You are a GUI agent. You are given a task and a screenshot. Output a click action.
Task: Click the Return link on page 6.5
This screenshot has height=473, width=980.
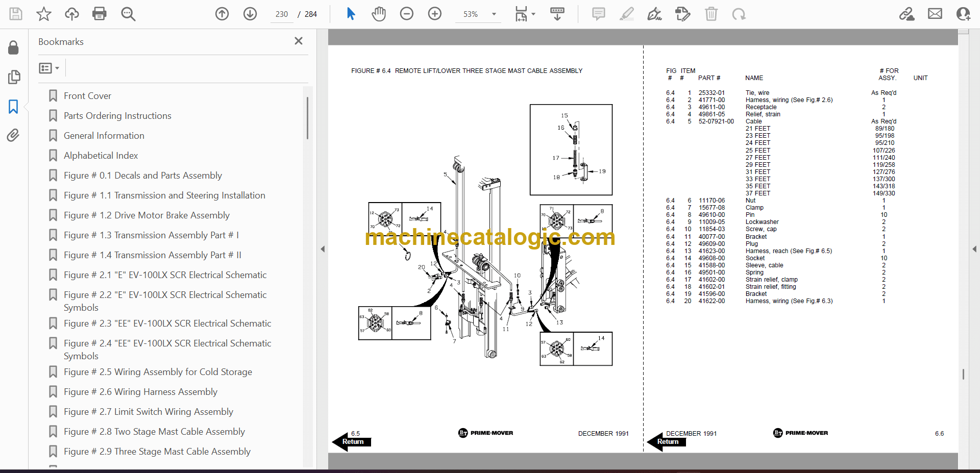point(352,442)
